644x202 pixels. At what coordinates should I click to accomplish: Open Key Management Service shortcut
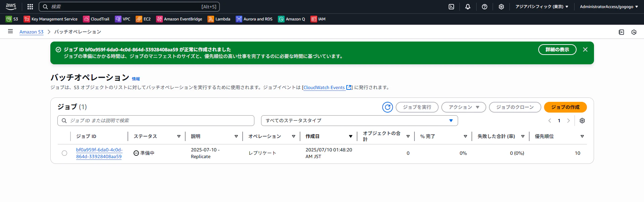[51, 19]
